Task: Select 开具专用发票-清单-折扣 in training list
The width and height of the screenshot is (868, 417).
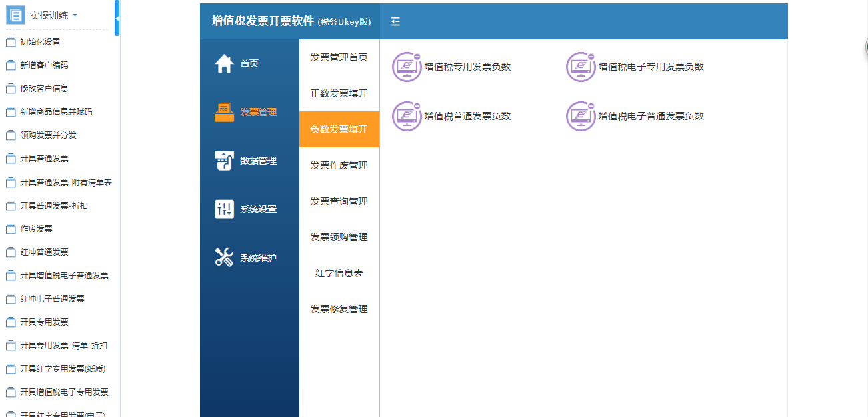Action: 63,346
